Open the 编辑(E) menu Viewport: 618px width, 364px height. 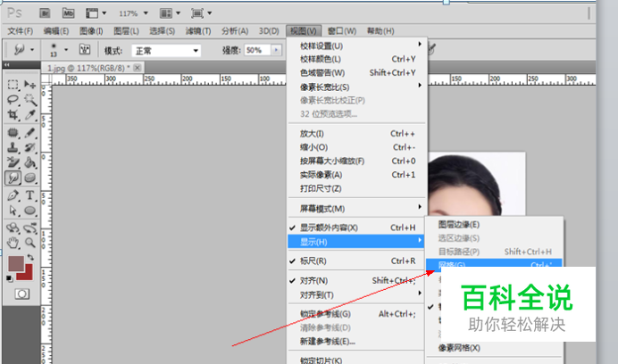[56, 30]
